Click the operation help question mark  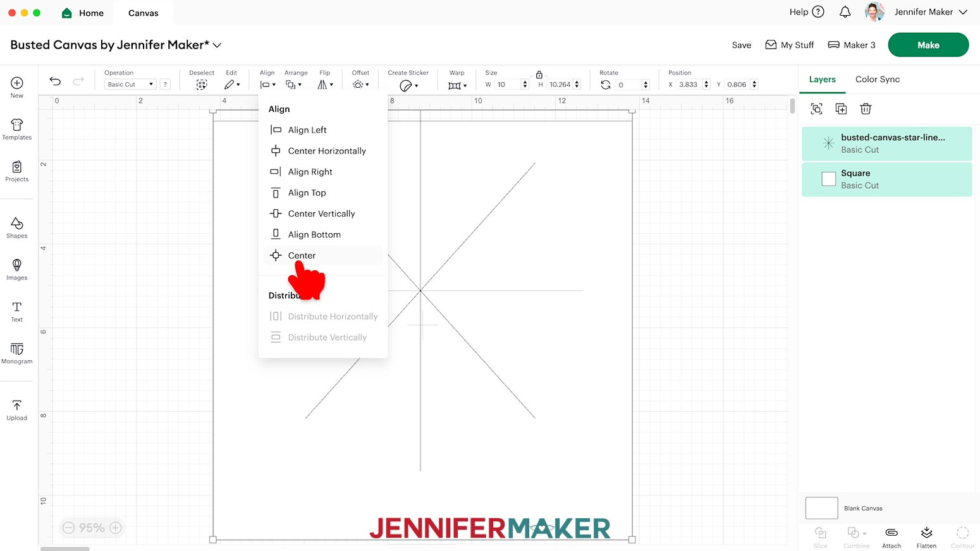[x=165, y=84]
